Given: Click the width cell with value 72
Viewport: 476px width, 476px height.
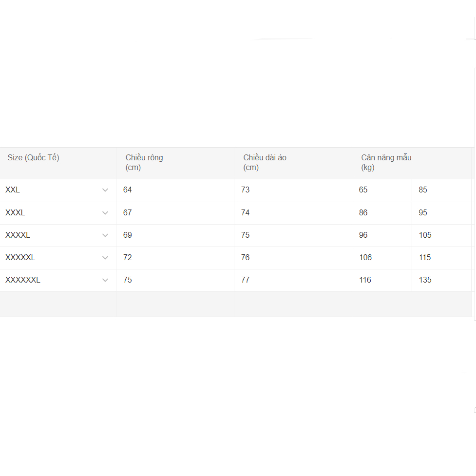Looking at the screenshot, I should click(x=175, y=258).
